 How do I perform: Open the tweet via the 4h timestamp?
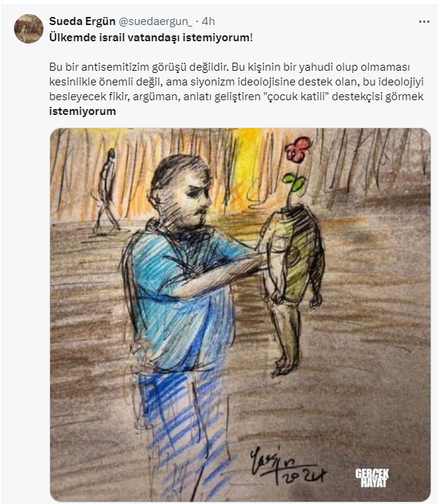coord(208,21)
